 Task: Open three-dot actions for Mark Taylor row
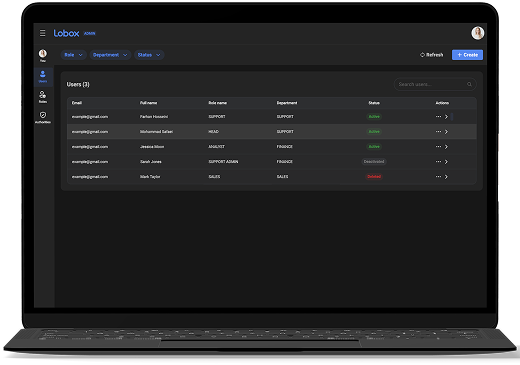pos(438,176)
